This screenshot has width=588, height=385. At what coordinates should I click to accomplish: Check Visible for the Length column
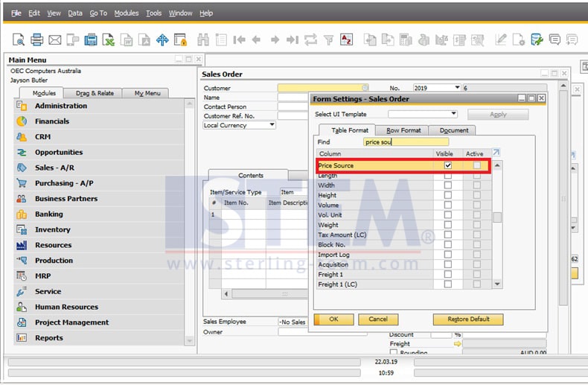(x=448, y=176)
